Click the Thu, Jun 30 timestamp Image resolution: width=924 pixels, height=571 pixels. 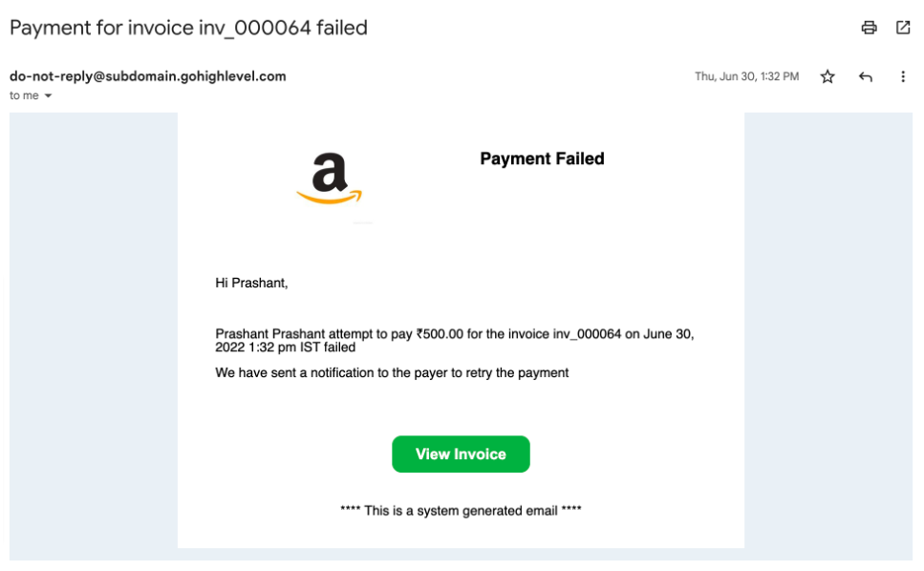[746, 76]
